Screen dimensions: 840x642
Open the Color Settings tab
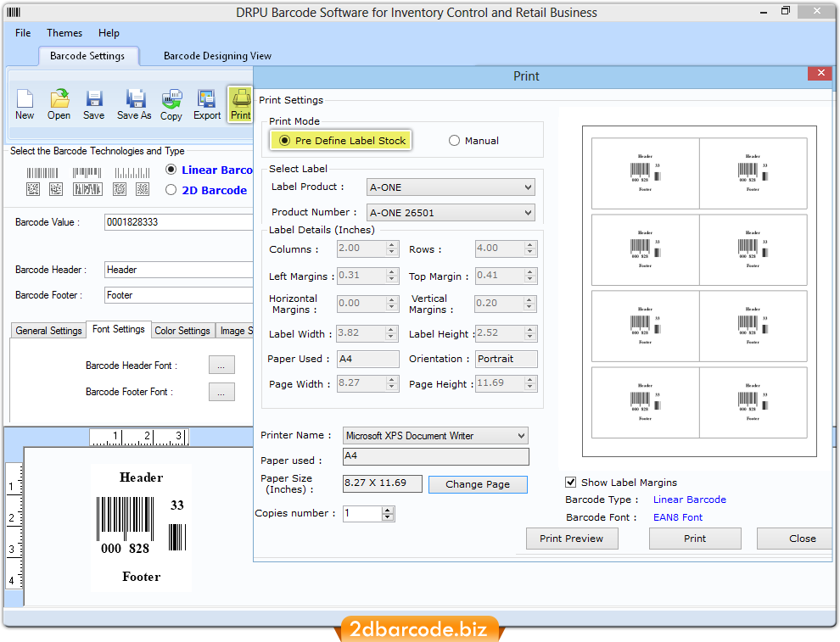pyautogui.click(x=182, y=331)
